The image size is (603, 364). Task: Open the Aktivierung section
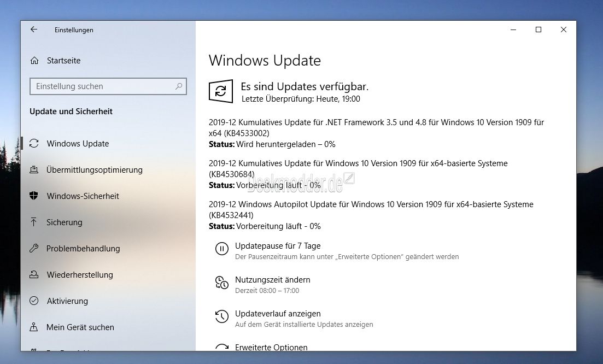(67, 301)
